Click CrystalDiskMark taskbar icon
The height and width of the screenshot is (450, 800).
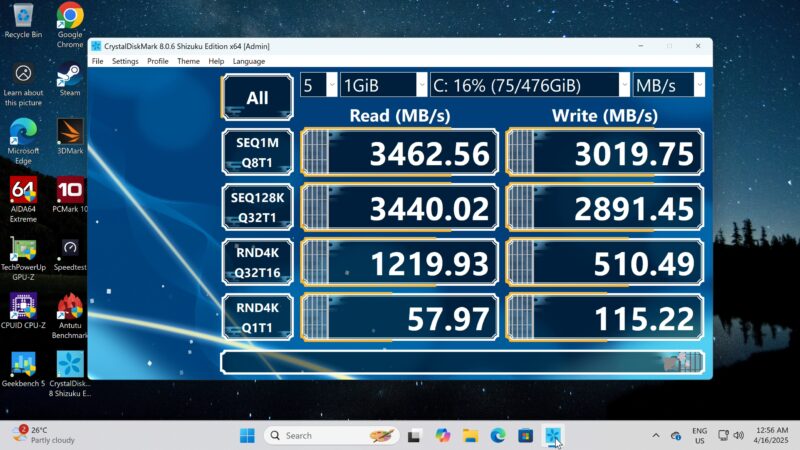tap(553, 436)
